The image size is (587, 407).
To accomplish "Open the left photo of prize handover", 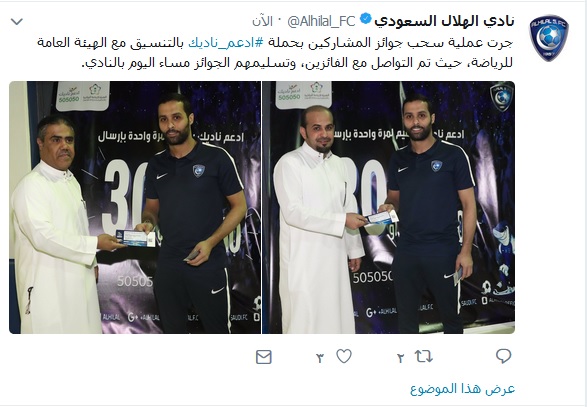I will 135,207.
